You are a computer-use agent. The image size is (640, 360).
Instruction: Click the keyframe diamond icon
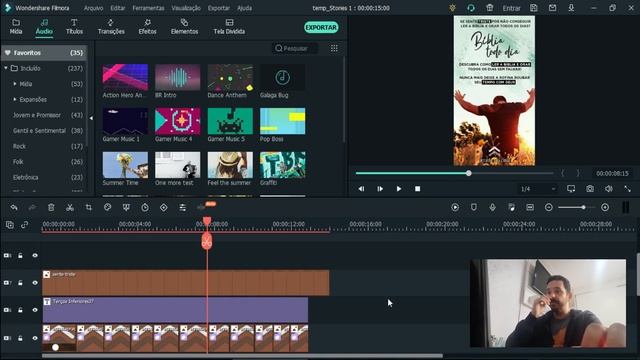(164, 207)
